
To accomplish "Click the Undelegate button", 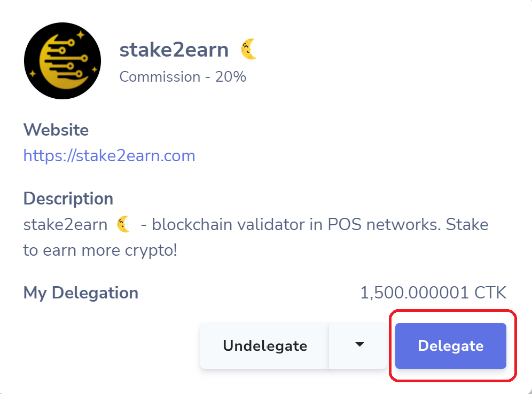I will (264, 345).
